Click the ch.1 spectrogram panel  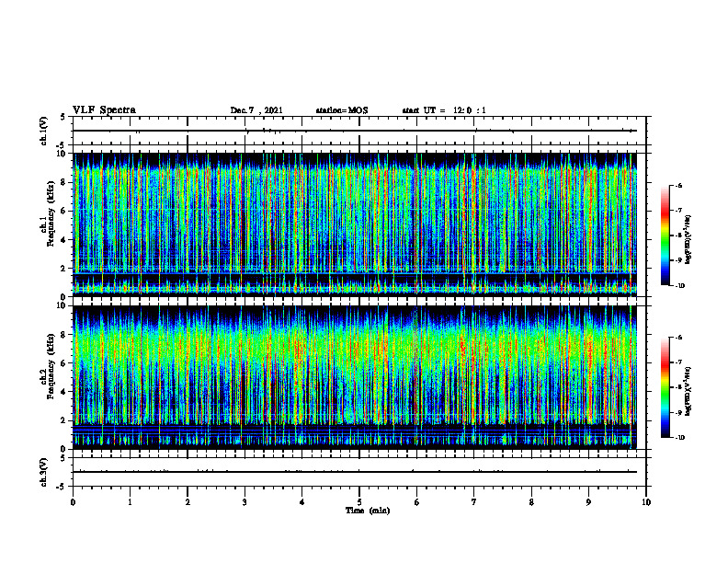[355, 224]
